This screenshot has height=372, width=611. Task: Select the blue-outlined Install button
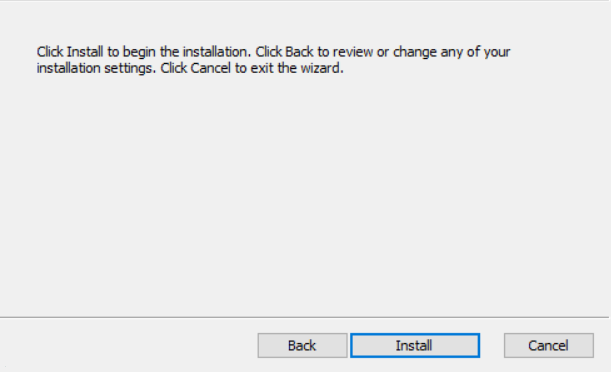(415, 345)
